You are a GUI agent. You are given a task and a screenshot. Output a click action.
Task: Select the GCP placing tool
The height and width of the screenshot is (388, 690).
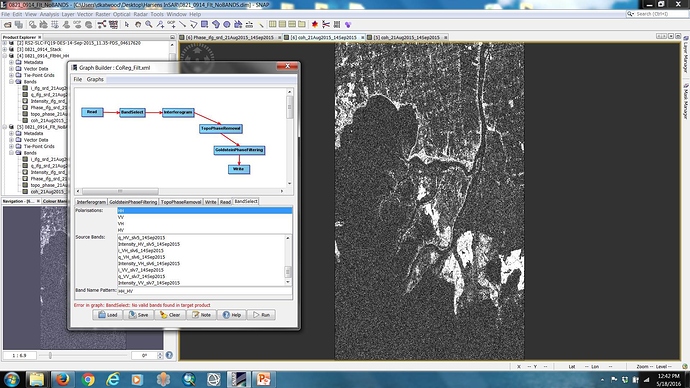point(171,25)
